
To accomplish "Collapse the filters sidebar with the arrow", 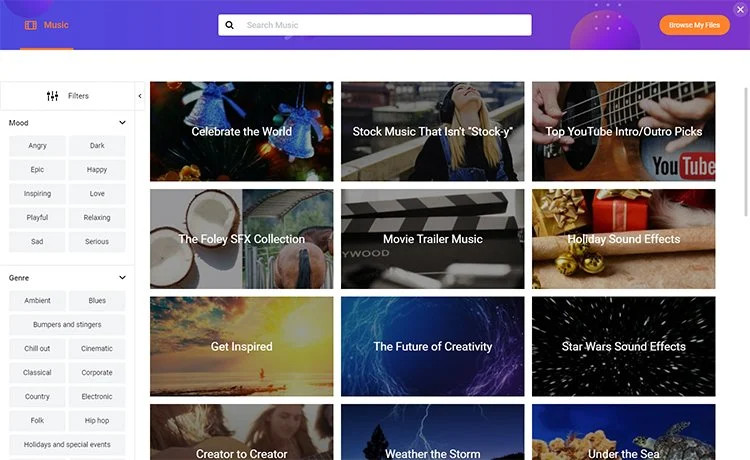I will click(140, 96).
